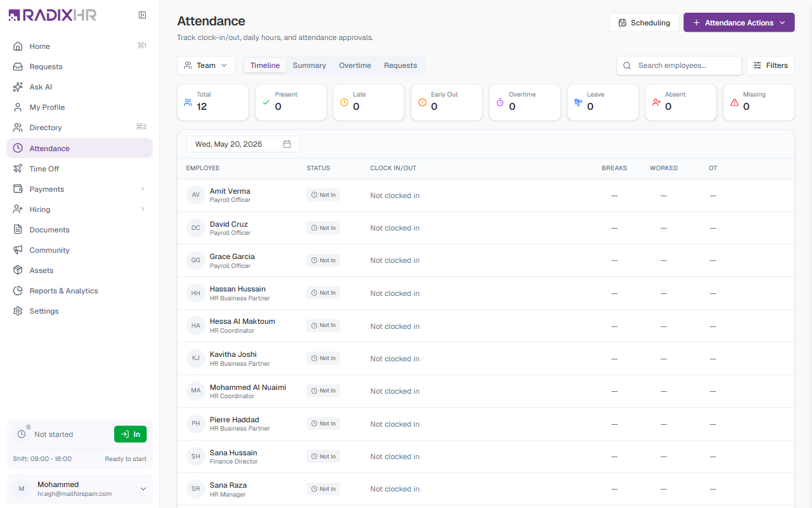Click the Search employees input field
Image resolution: width=812 pixels, height=508 pixels.
(679, 65)
